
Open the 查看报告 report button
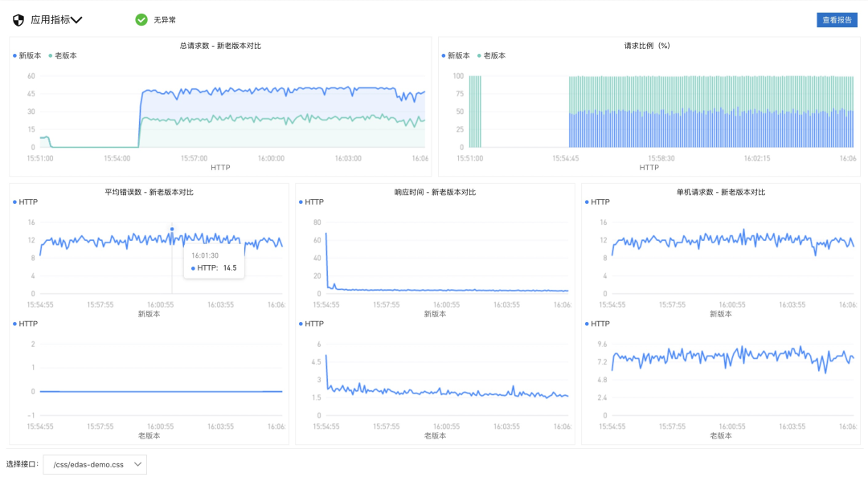tap(837, 20)
